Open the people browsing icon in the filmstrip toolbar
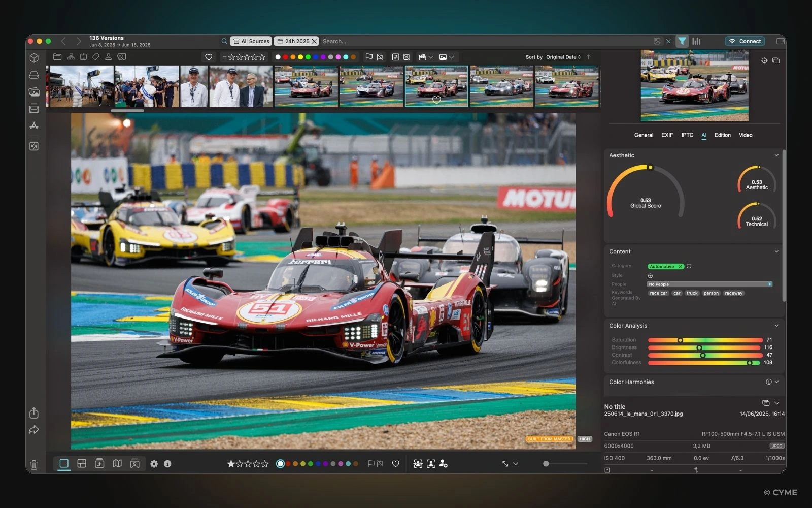The height and width of the screenshot is (508, 812). (x=108, y=57)
